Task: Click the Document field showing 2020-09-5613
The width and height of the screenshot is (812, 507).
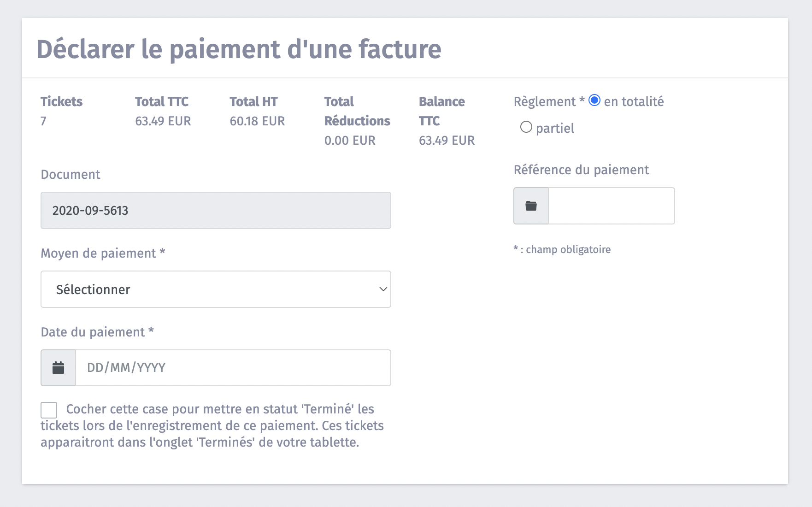Action: (x=216, y=211)
